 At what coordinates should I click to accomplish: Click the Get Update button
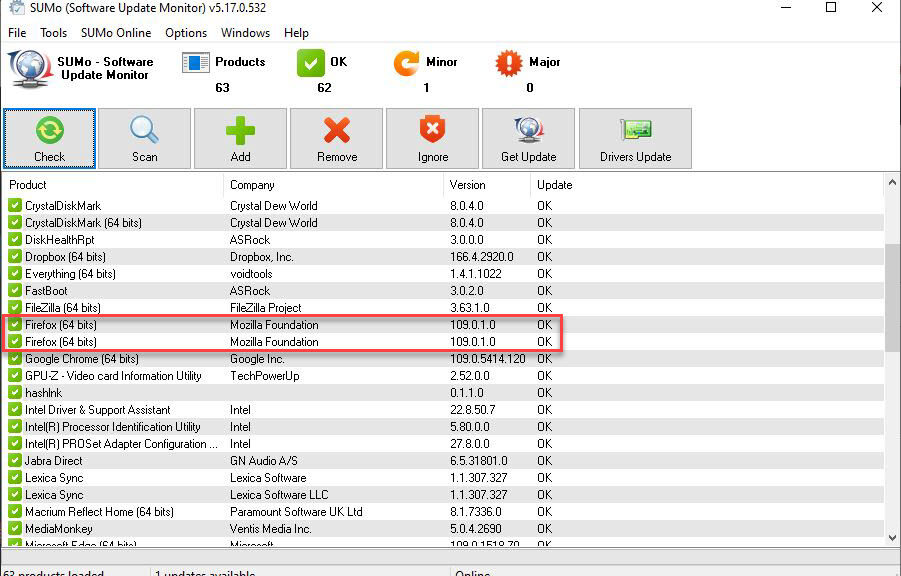pyautogui.click(x=528, y=139)
